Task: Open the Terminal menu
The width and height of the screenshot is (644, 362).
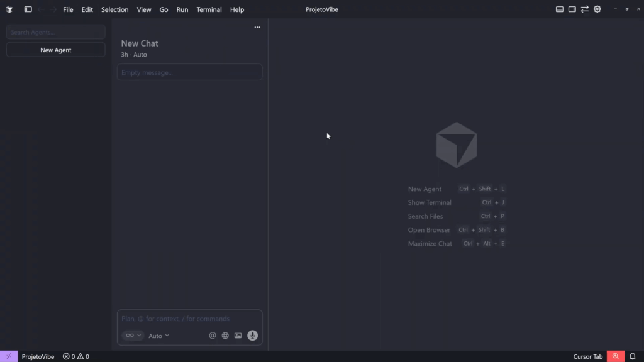Action: point(209,9)
